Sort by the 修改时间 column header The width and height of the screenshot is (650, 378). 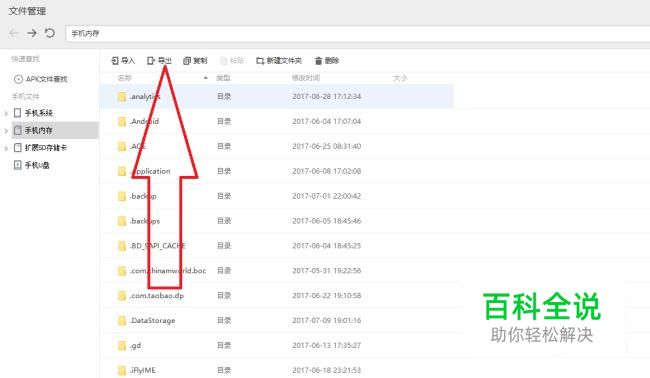[306, 78]
